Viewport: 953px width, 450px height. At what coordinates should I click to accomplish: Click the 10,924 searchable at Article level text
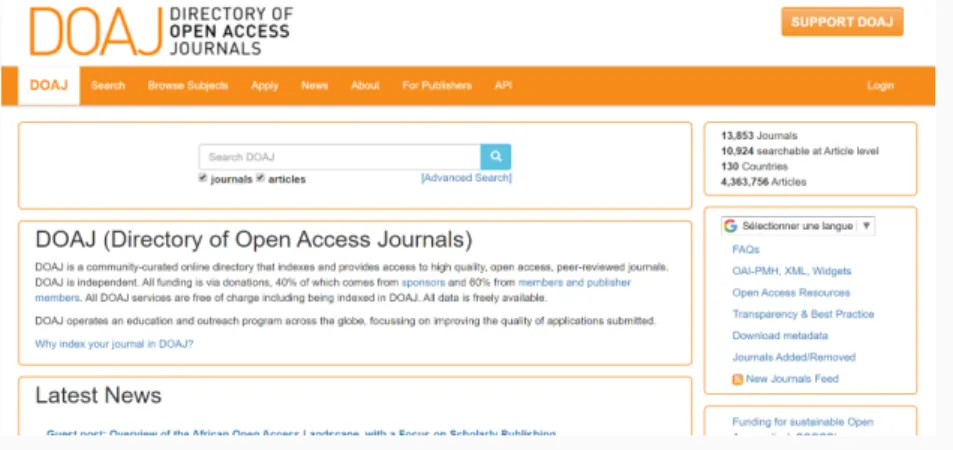(x=800, y=151)
